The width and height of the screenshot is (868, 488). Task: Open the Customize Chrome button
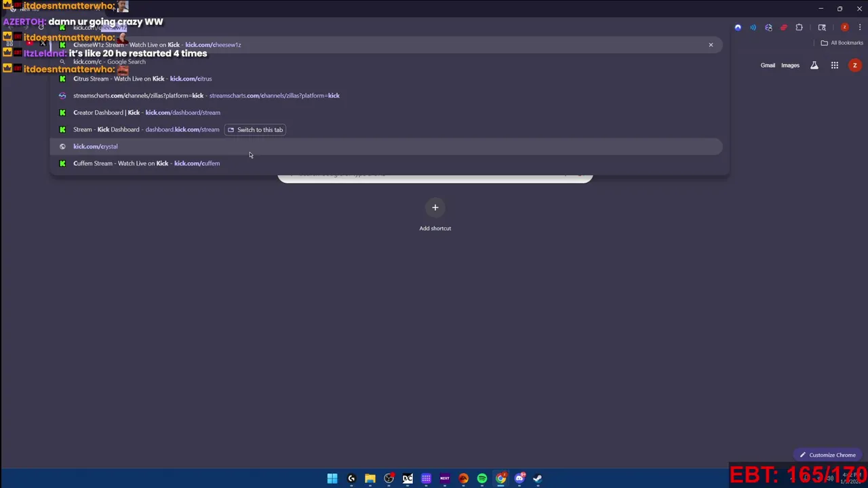(827, 455)
